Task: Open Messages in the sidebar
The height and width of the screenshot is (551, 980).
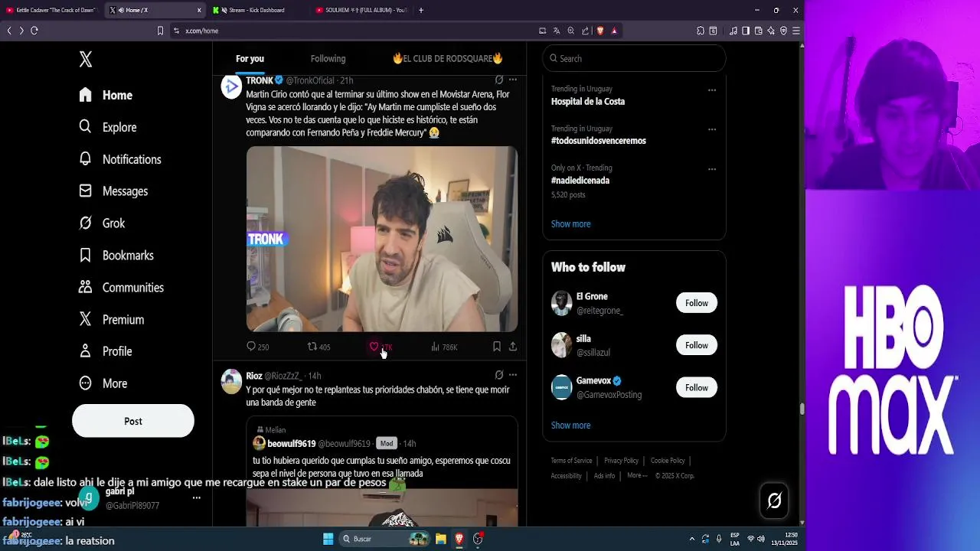Action: click(113, 191)
